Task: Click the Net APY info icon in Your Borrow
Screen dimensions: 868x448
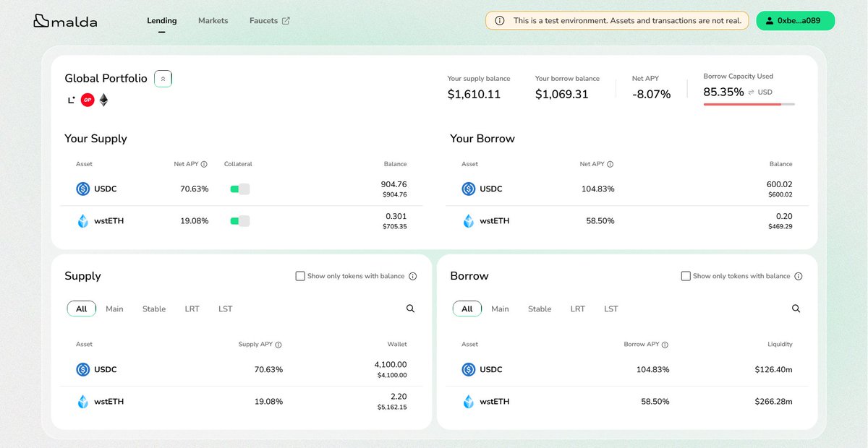Action: (610, 164)
